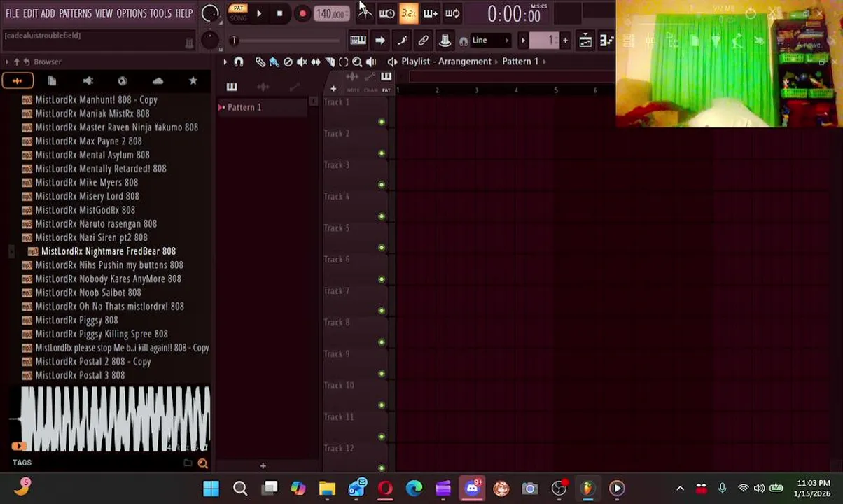Click the playlist playback speaker tool
Image resolution: width=843 pixels, height=504 pixels.
[x=371, y=62]
